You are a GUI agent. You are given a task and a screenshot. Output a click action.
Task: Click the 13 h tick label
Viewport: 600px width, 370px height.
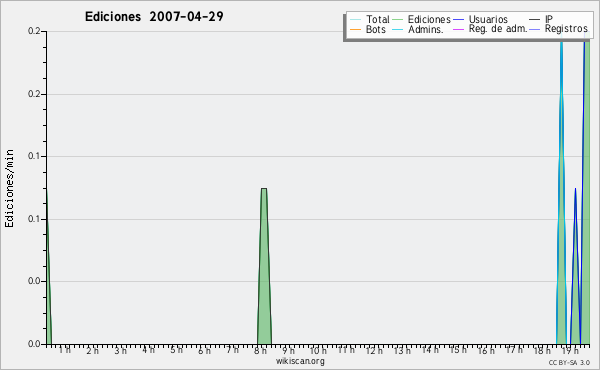click(x=402, y=350)
